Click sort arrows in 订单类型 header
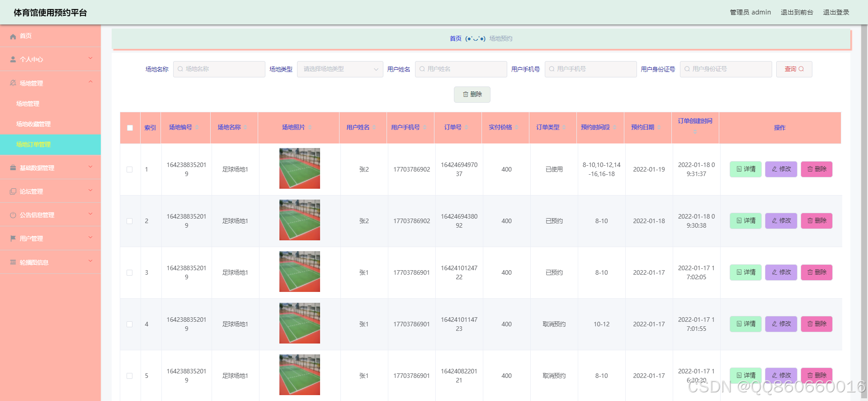This screenshot has width=868, height=401. (x=565, y=128)
